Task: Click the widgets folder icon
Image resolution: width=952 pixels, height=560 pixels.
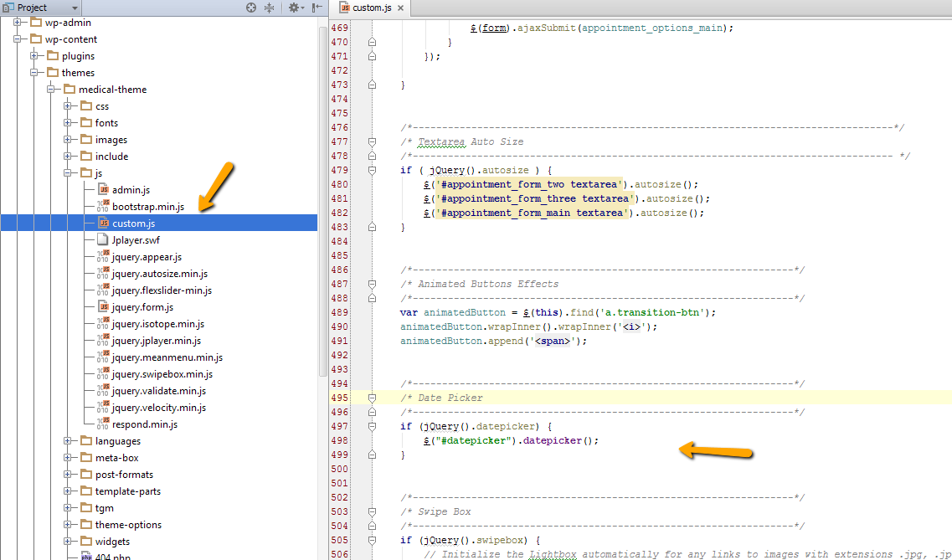Action: click(85, 542)
